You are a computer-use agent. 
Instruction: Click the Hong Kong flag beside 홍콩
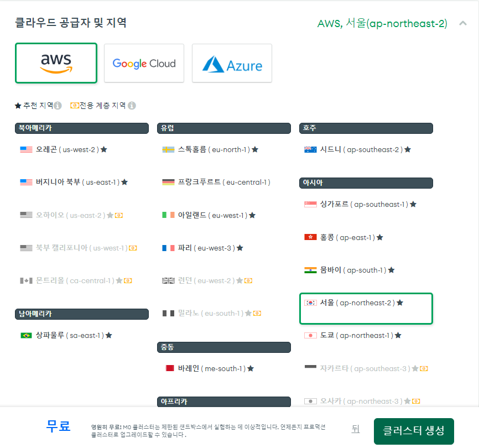[x=310, y=237]
